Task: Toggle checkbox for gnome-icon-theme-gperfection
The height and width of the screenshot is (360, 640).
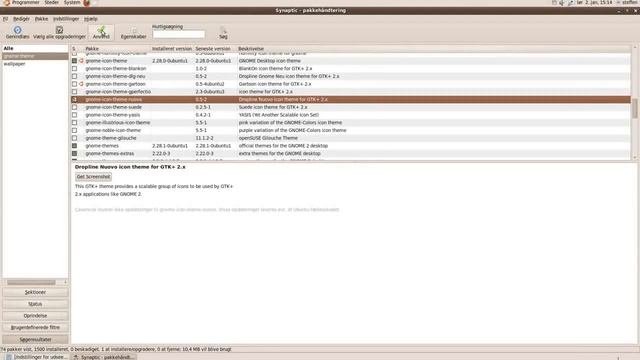Action: [x=74, y=92]
